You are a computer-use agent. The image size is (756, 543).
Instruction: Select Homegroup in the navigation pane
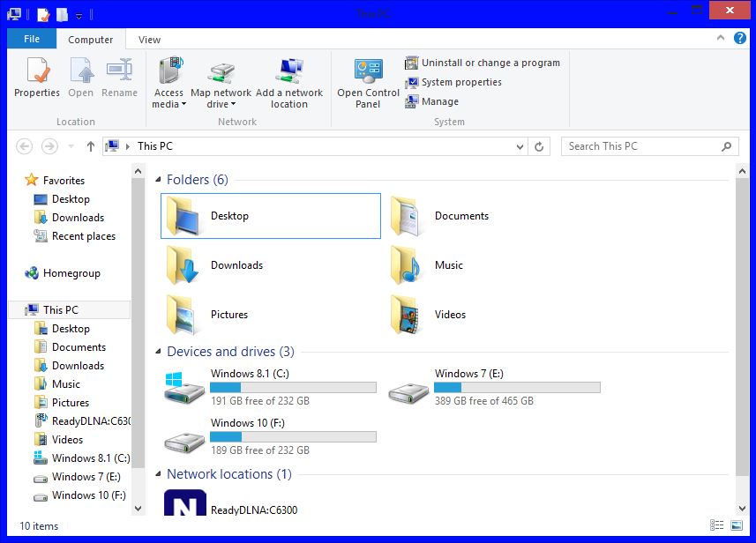pos(71,273)
